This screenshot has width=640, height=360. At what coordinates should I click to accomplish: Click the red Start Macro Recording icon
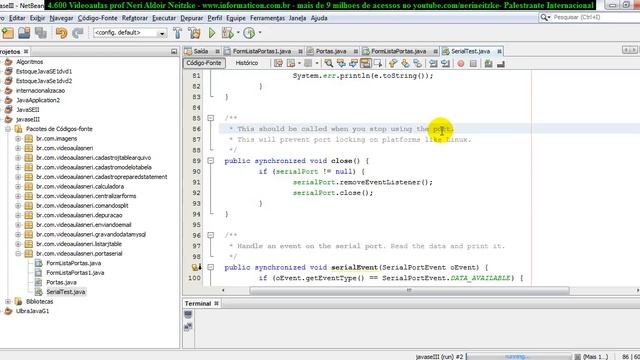tap(461, 63)
